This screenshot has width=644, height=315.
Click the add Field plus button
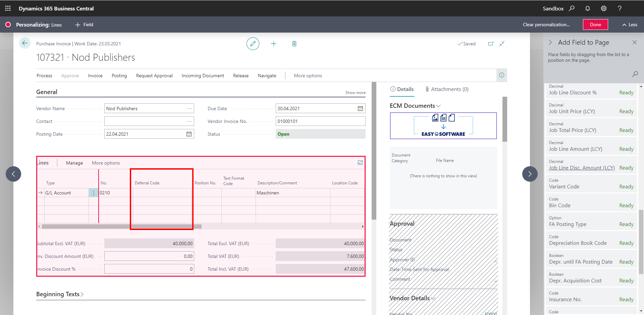pos(84,25)
